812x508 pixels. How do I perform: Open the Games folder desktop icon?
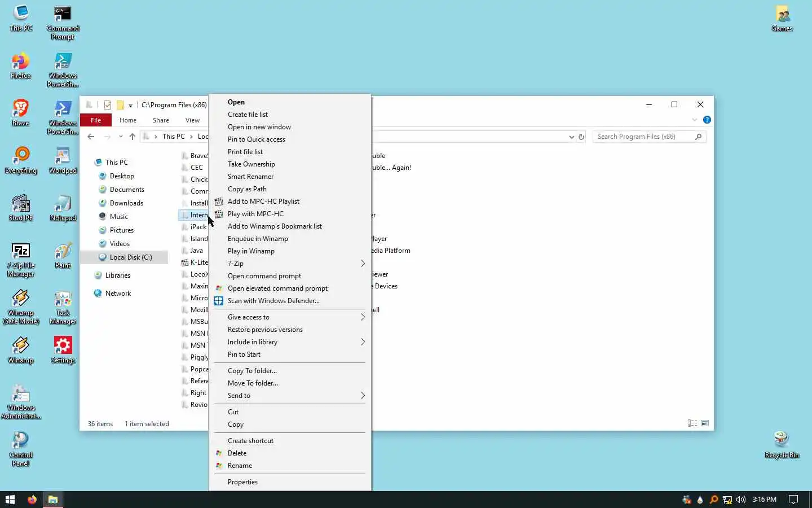[x=782, y=18]
